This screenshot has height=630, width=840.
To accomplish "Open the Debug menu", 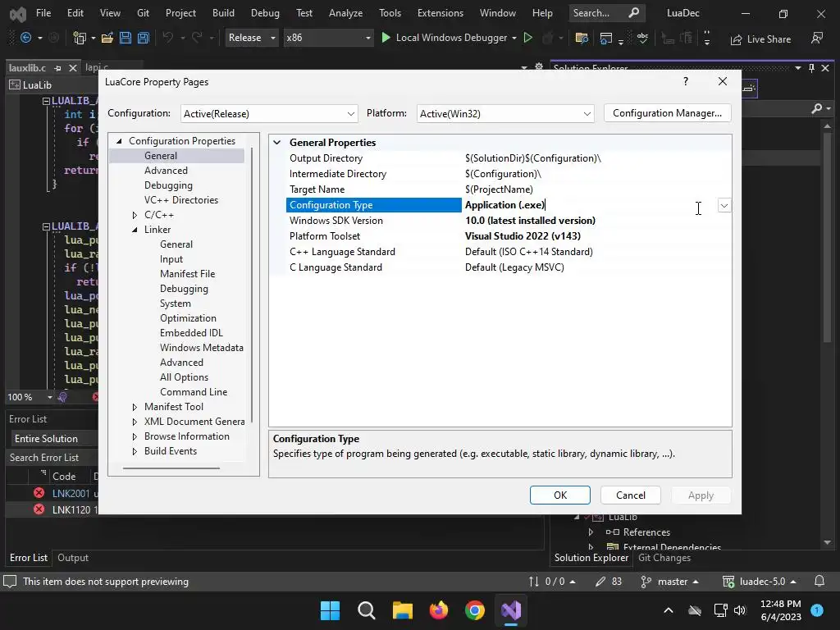I will [x=265, y=13].
